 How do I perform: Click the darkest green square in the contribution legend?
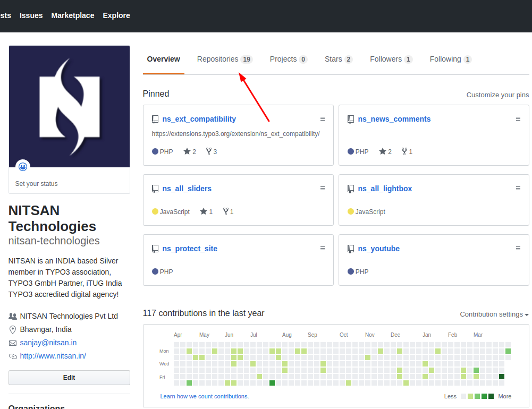pos(491,396)
